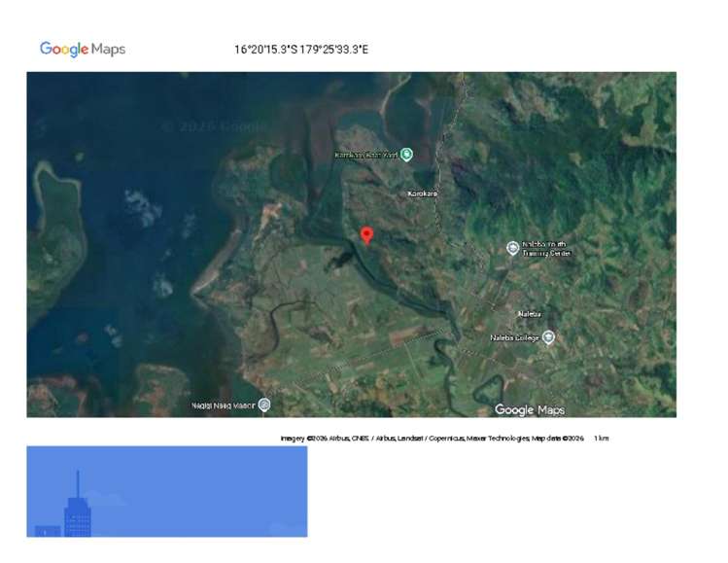This screenshot has width=728, height=563.
Task: Click the Korokara Boat Yard label text
Action: pos(365,156)
